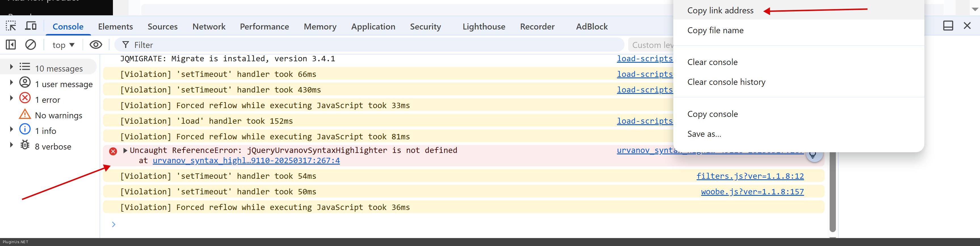The image size is (980, 246).
Task: Focus the console Filter input field
Action: click(369, 45)
